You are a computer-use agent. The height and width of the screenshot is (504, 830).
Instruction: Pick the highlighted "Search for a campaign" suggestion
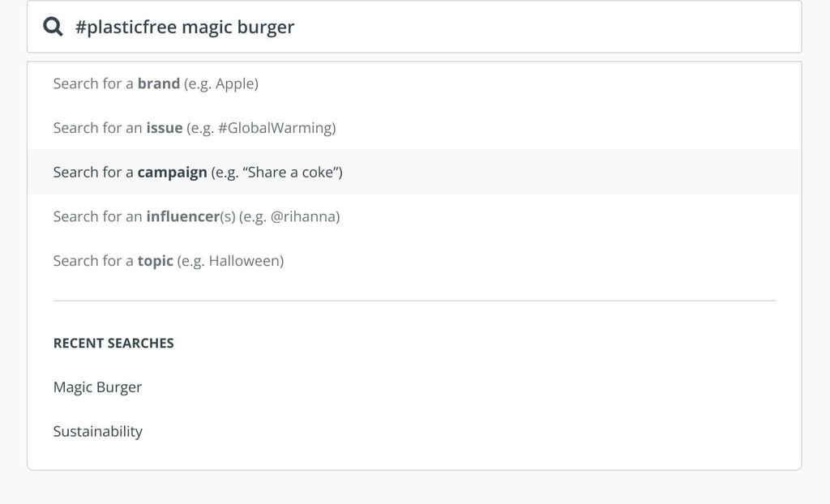point(198,173)
